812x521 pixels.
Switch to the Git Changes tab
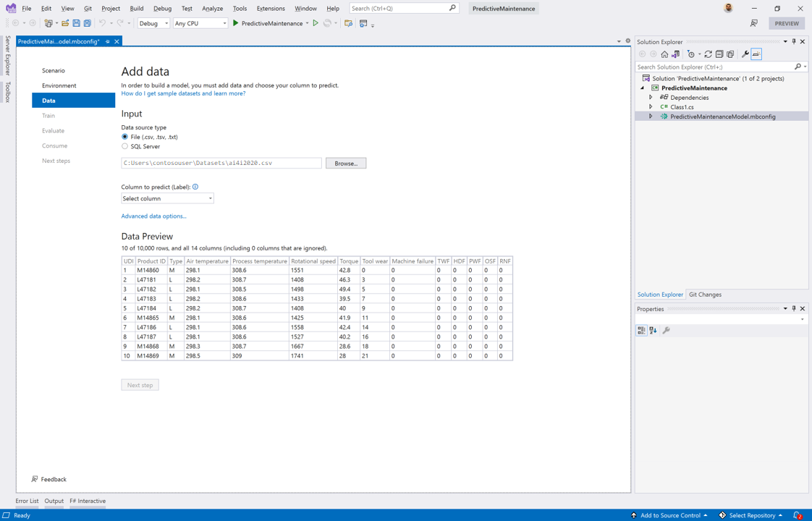[704, 295]
